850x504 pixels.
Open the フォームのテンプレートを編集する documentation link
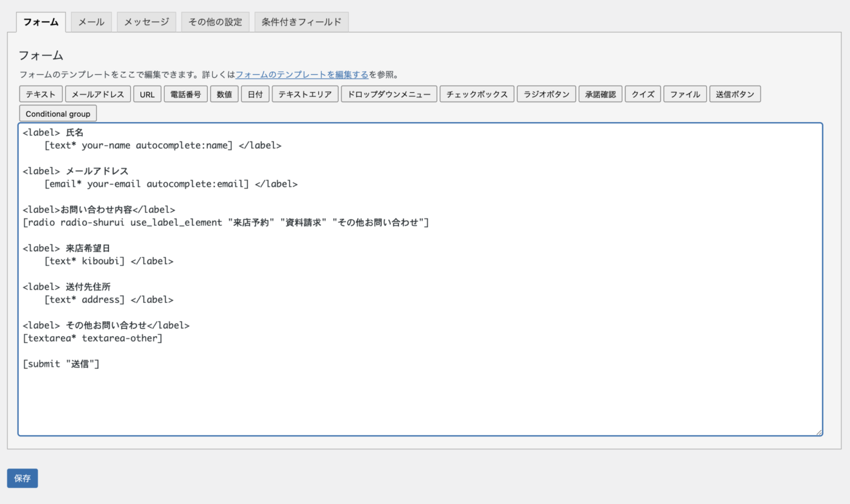pyautogui.click(x=302, y=74)
